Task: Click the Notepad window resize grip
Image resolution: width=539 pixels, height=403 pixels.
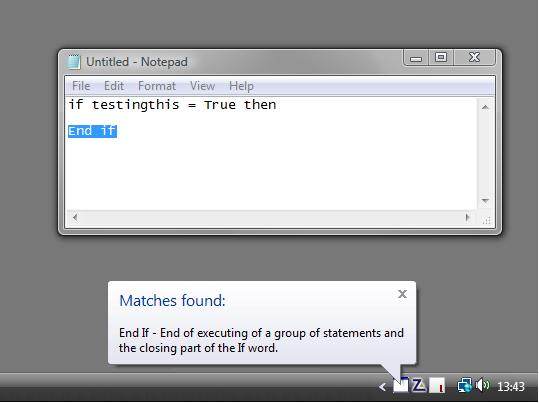Action: (486, 220)
